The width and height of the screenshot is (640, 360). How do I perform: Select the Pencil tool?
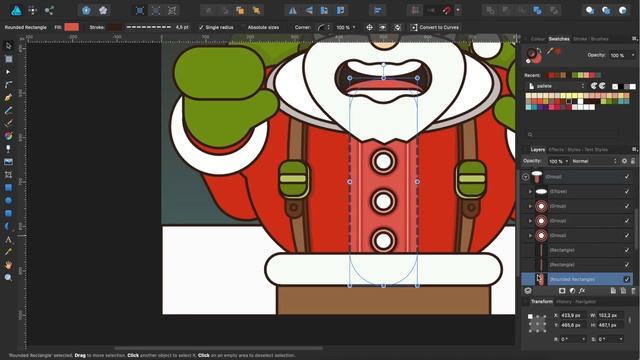point(8,111)
